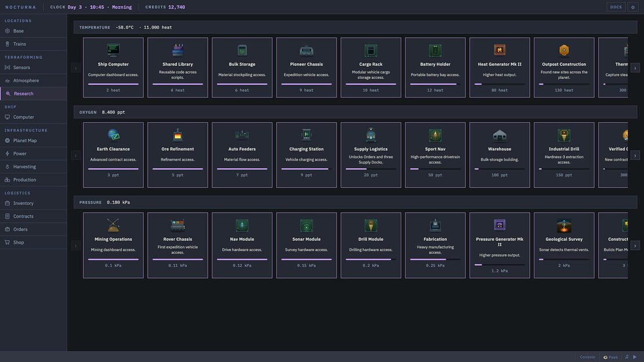The image size is (644, 362).
Task: Navigate to Atmosphere section
Action: (x=33, y=81)
